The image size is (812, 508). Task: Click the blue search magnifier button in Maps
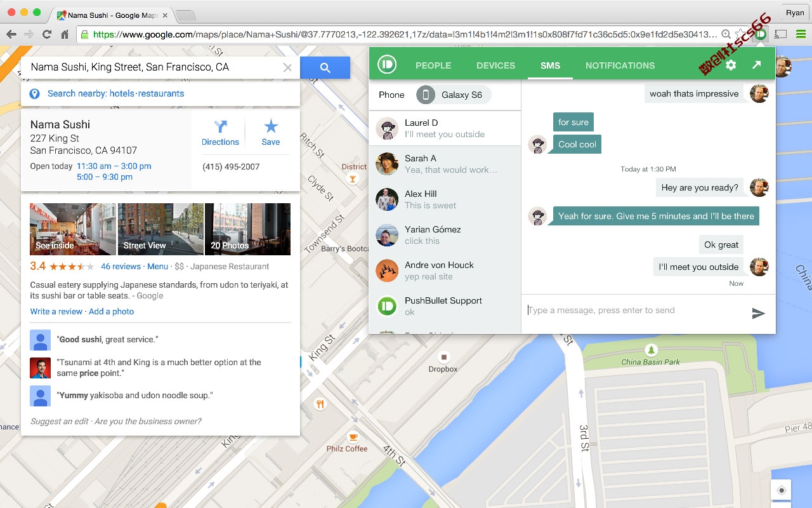click(x=325, y=68)
